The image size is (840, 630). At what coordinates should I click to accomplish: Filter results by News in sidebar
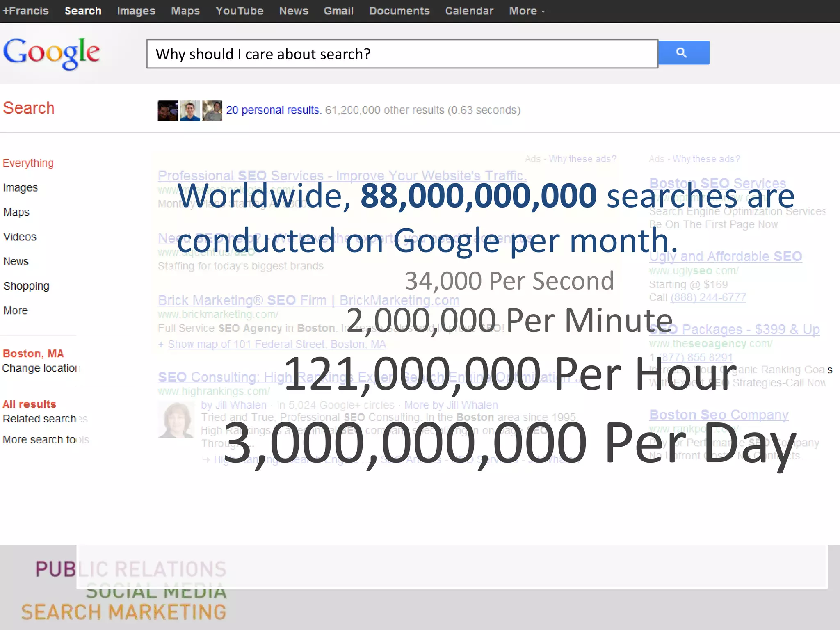coord(16,261)
